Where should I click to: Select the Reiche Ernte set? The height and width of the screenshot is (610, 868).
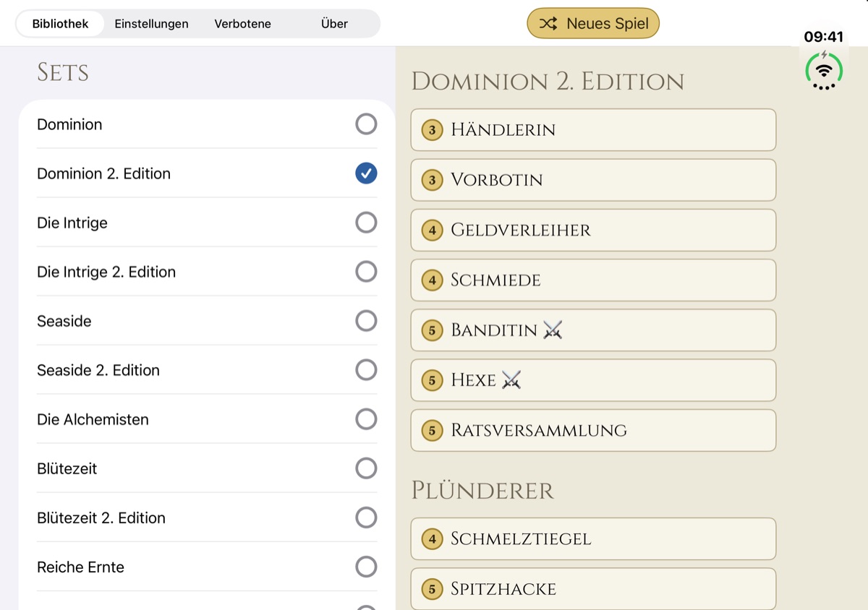click(x=366, y=567)
